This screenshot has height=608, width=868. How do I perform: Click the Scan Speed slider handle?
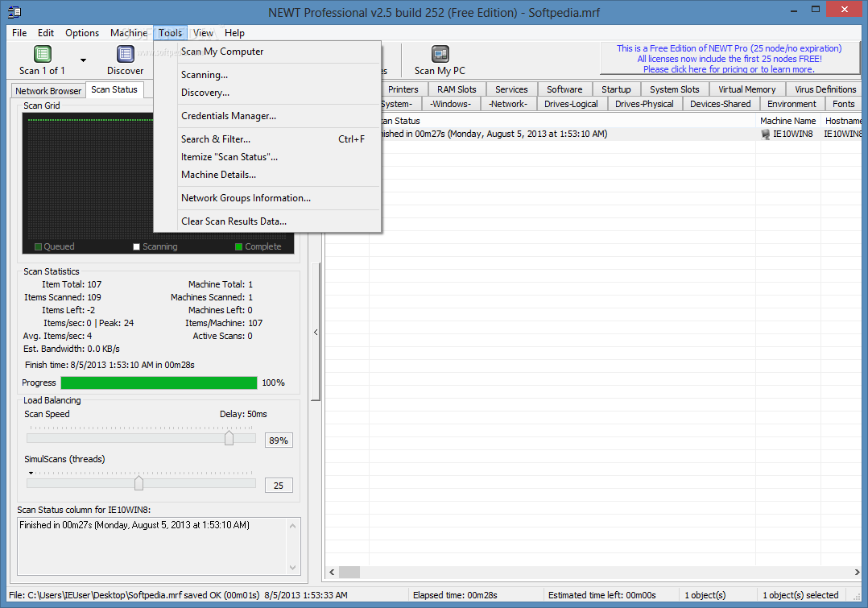tap(229, 438)
